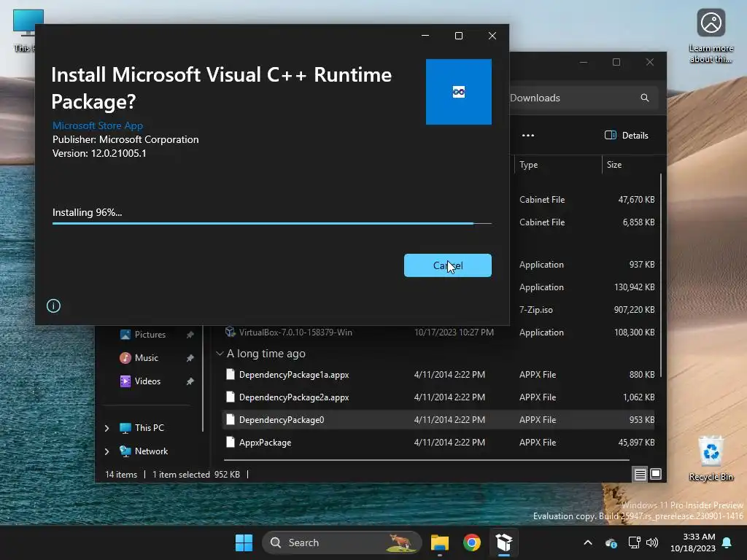Viewport: 747px width, 560px height.
Task: Select DependencyPackage2a.appx file
Action: pos(294,397)
